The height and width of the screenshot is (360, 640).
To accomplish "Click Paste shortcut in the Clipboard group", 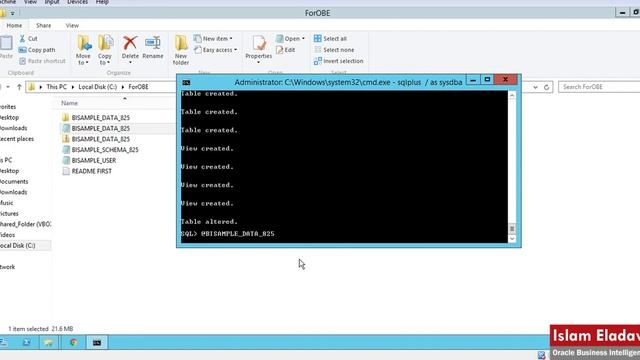I will pyautogui.click(x=42, y=61).
